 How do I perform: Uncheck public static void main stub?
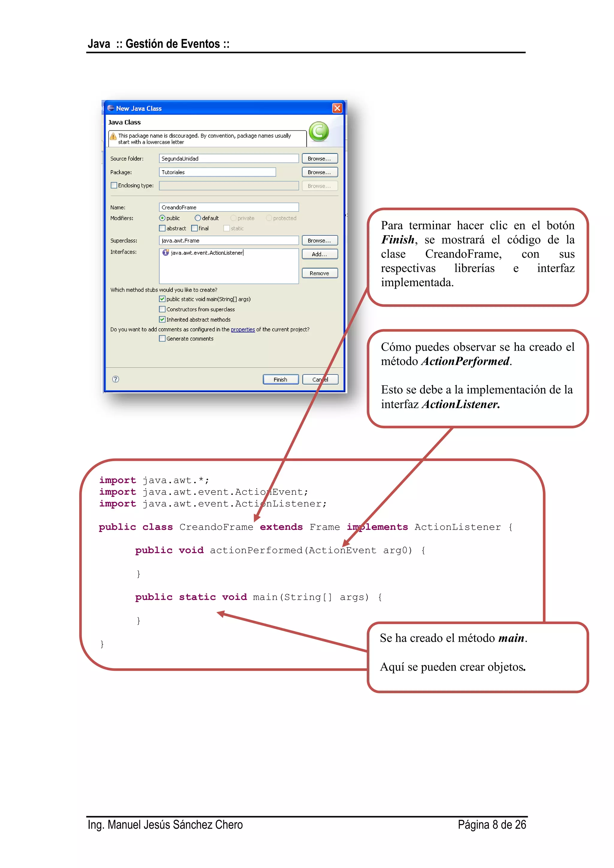[162, 299]
